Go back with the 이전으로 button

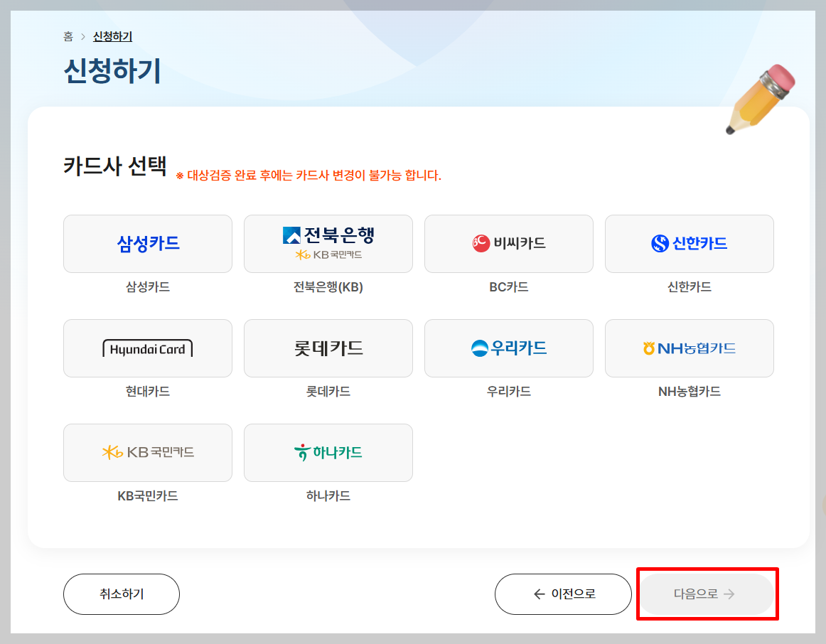coord(563,594)
